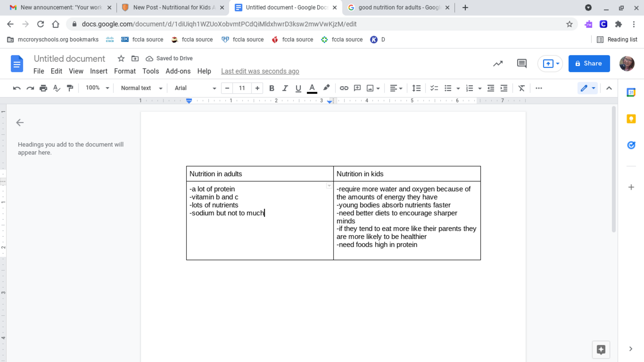Click the Insert link icon
The image size is (644, 362).
pyautogui.click(x=344, y=88)
